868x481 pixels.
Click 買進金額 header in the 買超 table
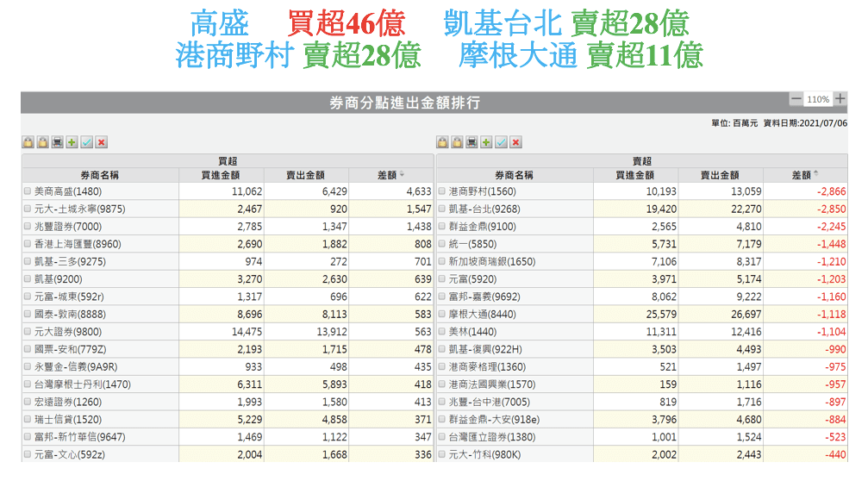click(x=220, y=175)
